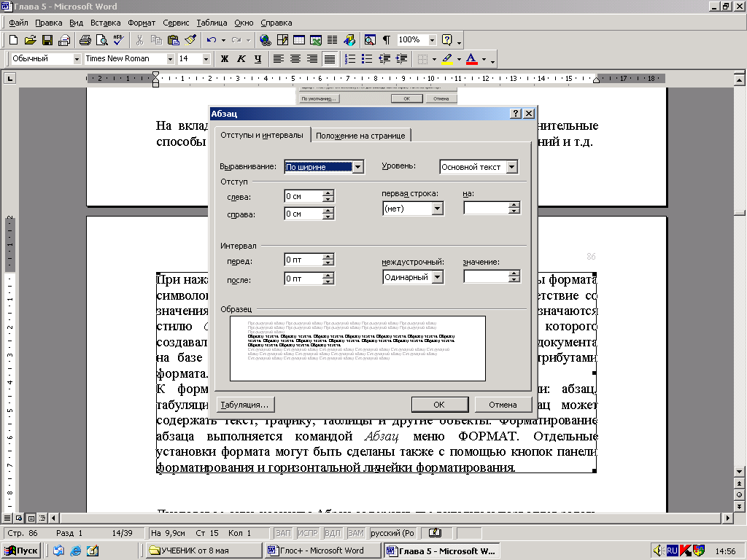Viewport: 747px width, 560px height.
Task: Save the document with the floppy icon
Action: (x=47, y=40)
